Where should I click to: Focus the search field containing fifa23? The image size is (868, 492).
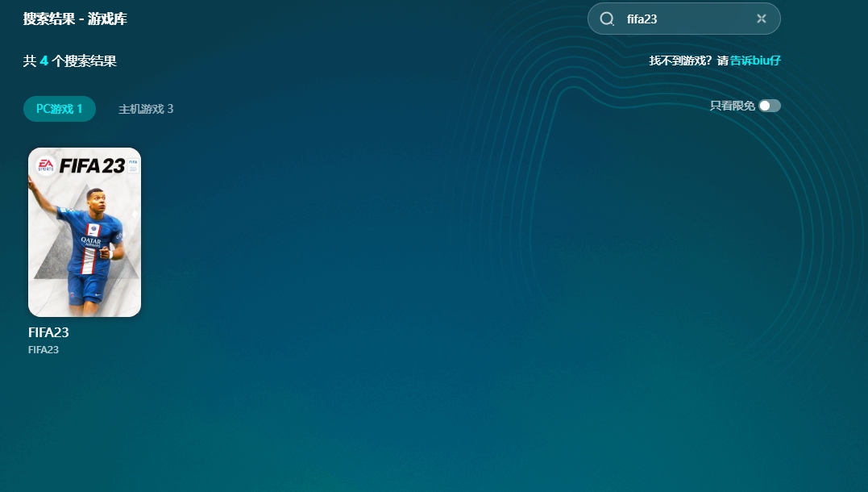click(685, 19)
